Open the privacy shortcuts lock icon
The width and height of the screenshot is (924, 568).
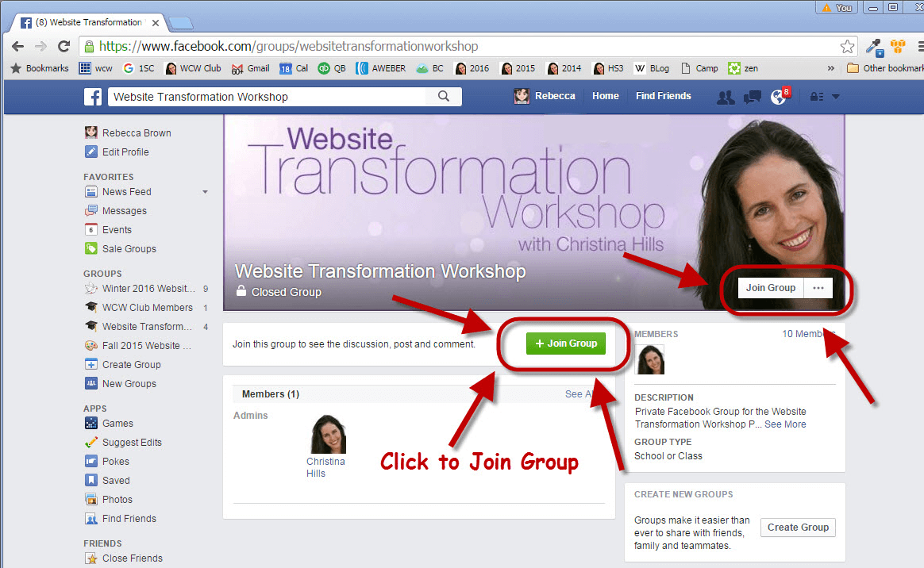click(x=817, y=97)
